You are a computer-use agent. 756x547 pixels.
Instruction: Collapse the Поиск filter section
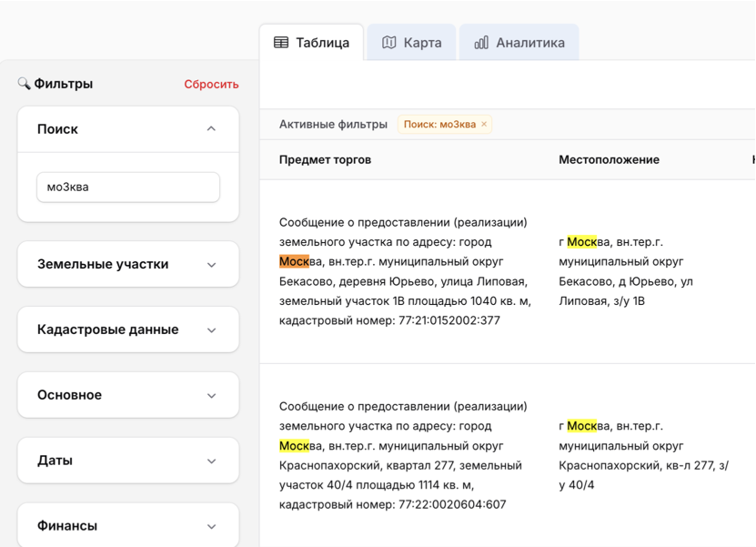[211, 129]
